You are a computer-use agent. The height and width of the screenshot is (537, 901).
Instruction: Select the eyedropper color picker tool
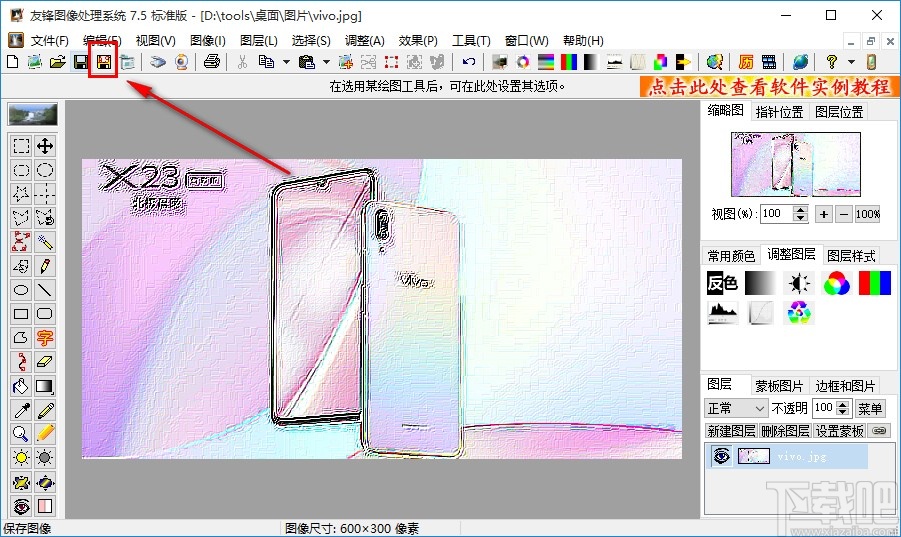pos(21,410)
